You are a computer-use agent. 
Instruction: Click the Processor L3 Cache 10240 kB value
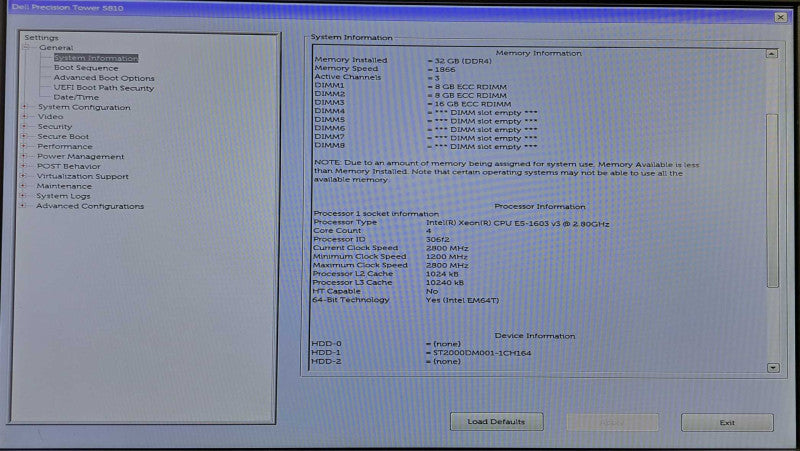[445, 283]
